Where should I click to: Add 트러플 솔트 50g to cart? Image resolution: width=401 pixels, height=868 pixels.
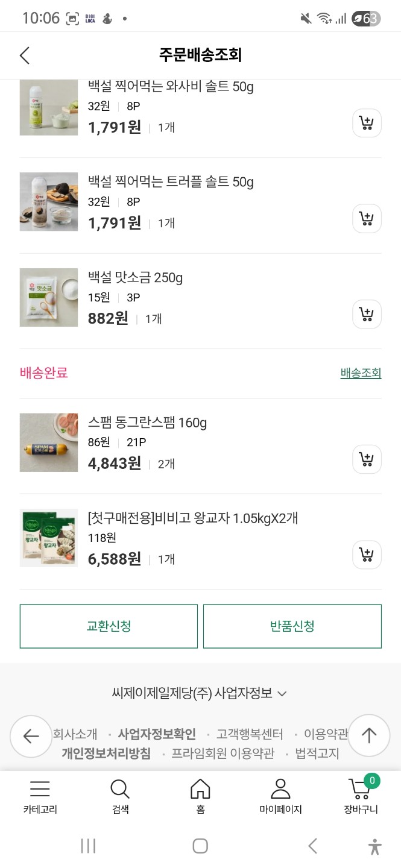367,219
